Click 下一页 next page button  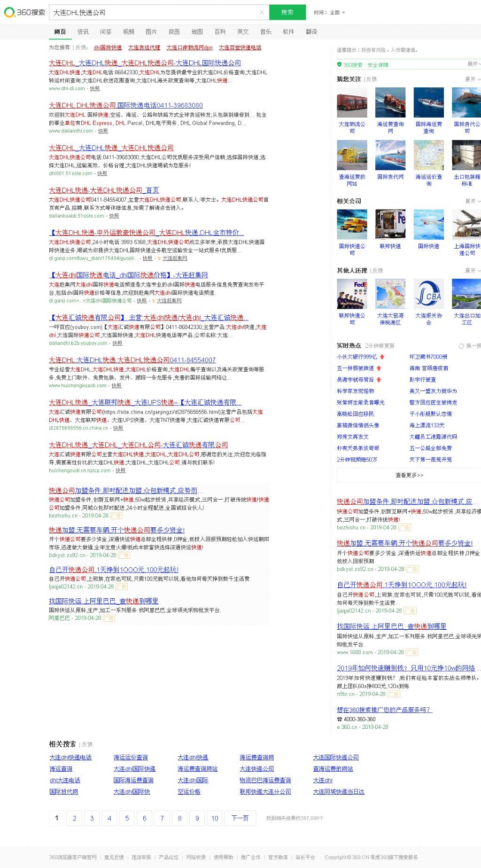tap(240, 818)
